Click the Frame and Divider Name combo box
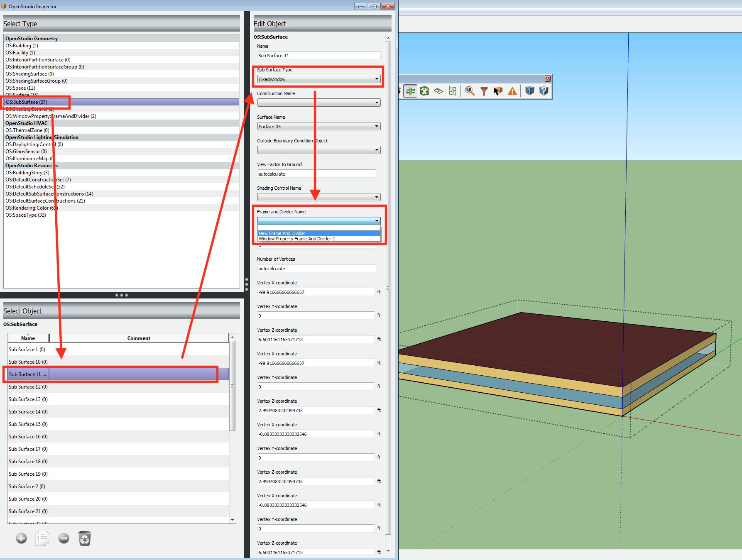This screenshot has width=742, height=560. click(x=318, y=221)
